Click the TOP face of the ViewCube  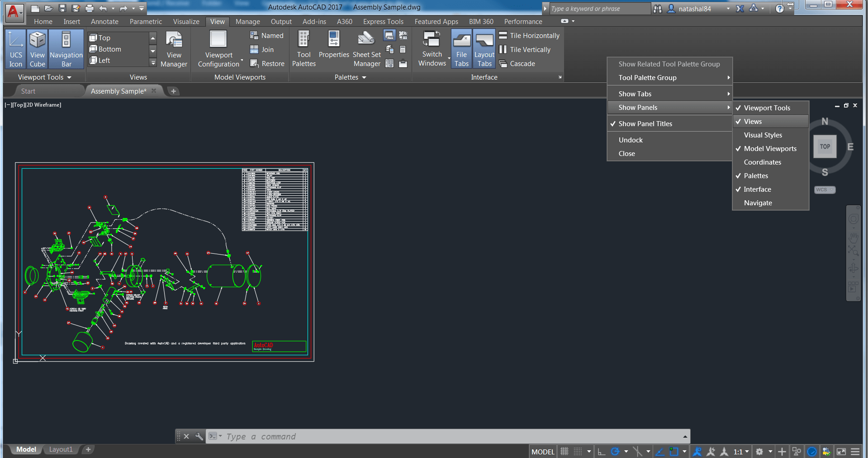pyautogui.click(x=825, y=146)
